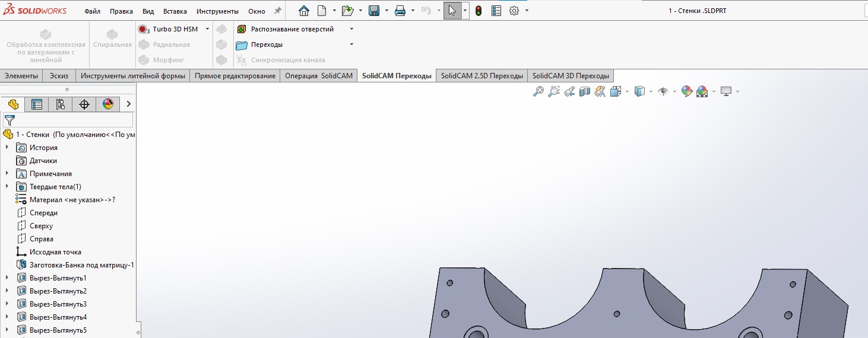The image size is (868, 338).
Task: Save the part with the floppy icon
Action: click(x=374, y=11)
